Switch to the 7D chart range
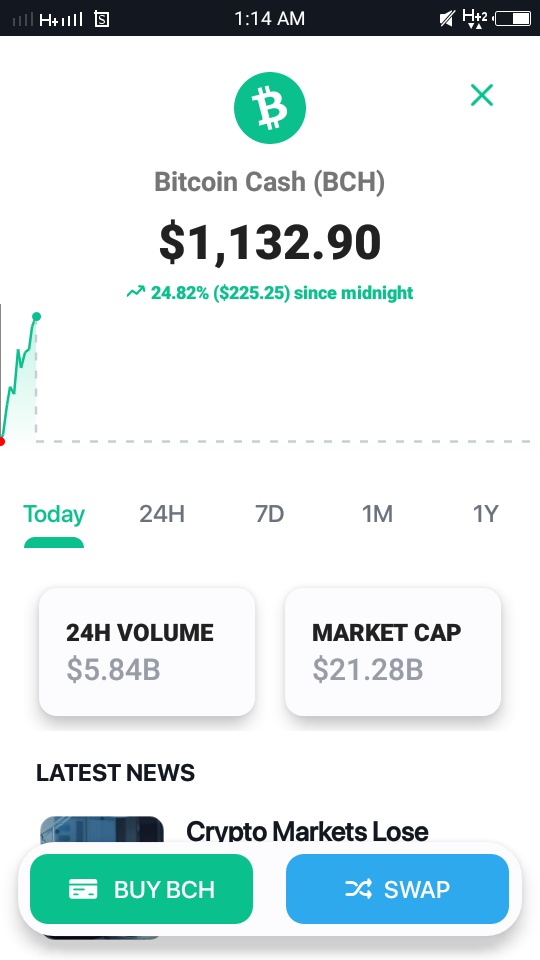 click(x=269, y=514)
